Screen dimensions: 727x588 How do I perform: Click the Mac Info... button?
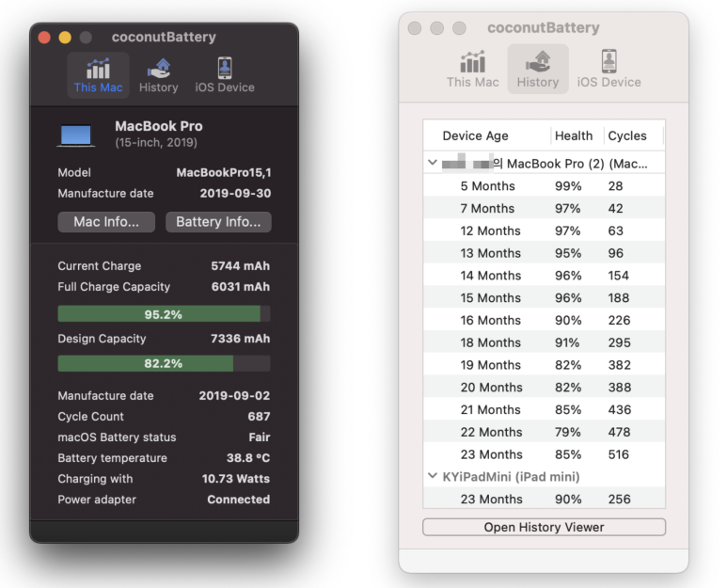coord(106,222)
